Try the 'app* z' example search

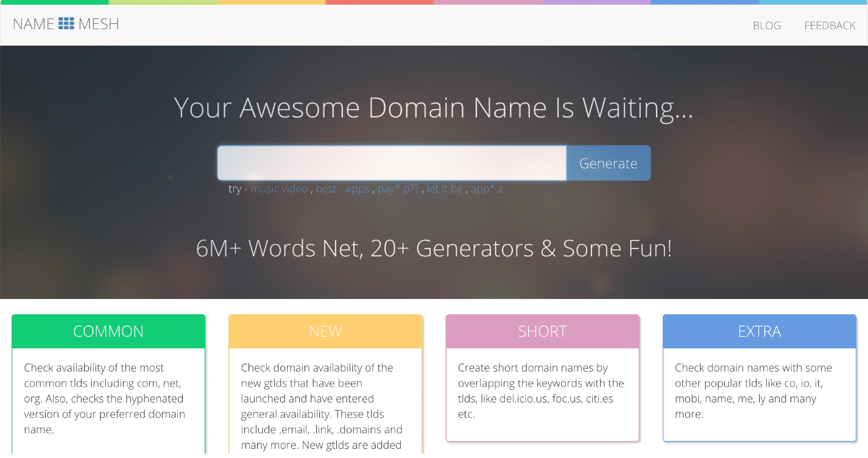(x=486, y=189)
